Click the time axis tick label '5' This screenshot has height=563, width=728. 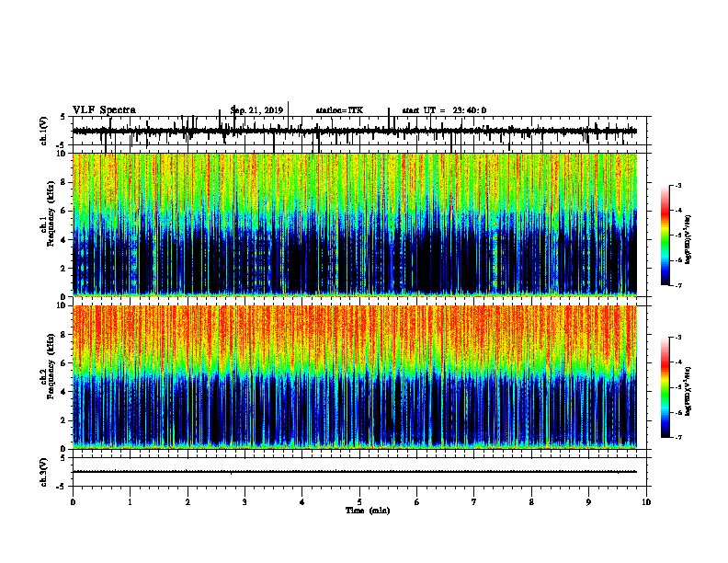click(x=359, y=502)
